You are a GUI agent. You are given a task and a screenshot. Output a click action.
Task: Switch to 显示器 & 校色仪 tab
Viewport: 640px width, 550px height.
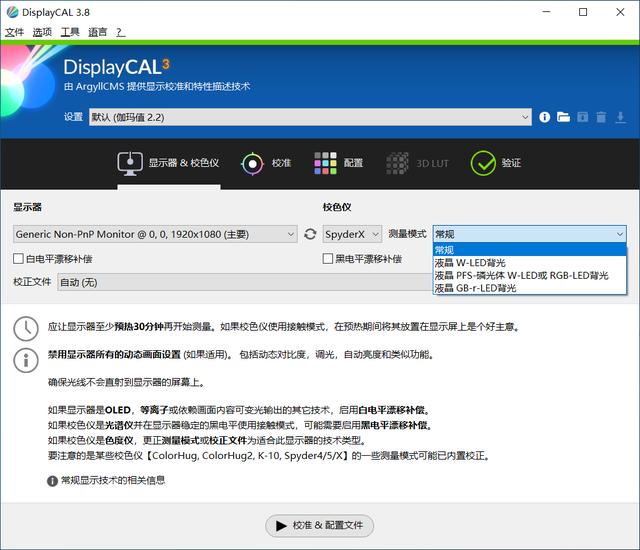coord(169,164)
